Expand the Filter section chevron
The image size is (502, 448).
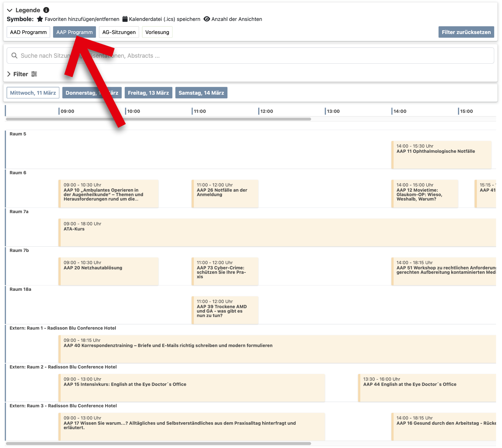9,74
